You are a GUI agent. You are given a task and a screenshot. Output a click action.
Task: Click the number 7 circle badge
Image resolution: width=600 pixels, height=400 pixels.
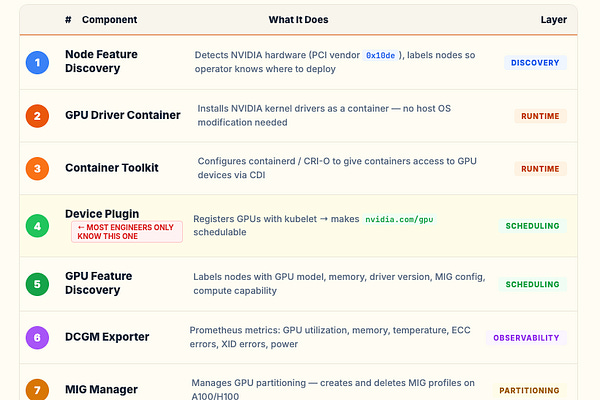pos(37,390)
